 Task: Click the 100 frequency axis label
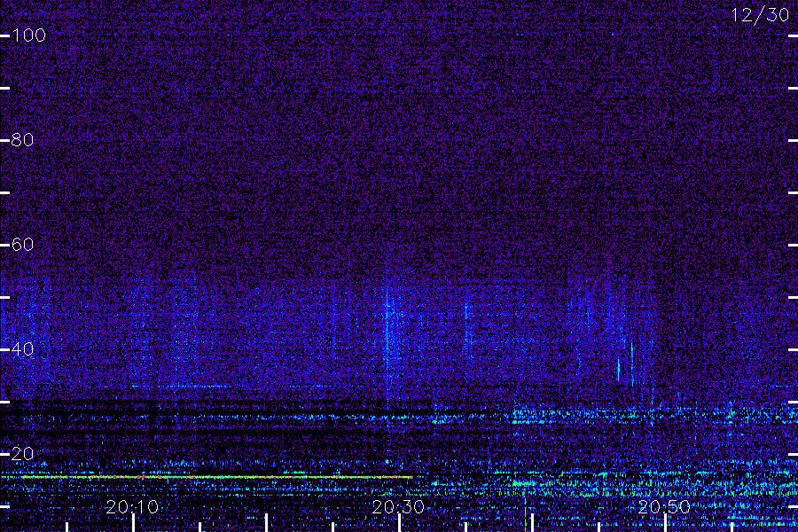[28, 35]
